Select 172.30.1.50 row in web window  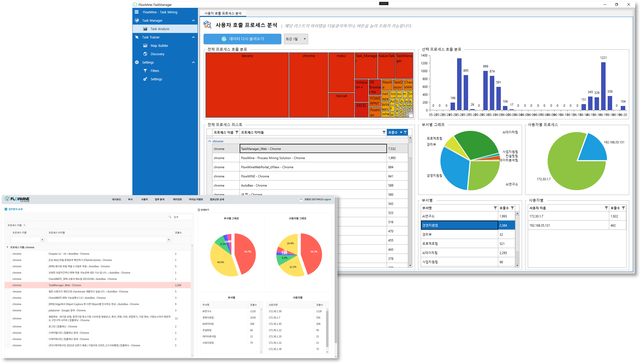[296, 311]
